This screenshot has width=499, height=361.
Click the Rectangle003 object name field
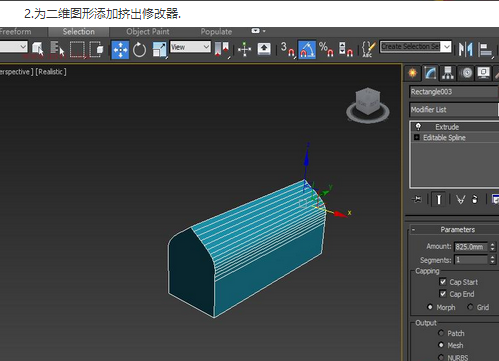pyautogui.click(x=454, y=92)
